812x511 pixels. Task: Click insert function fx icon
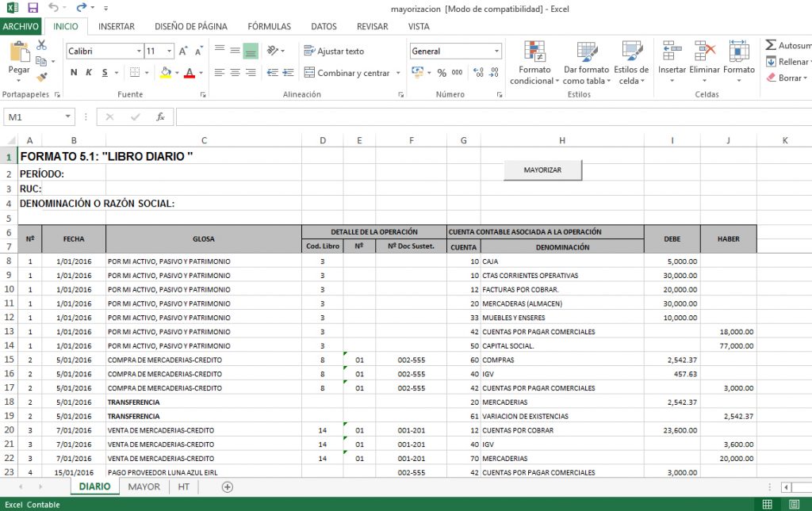click(x=160, y=117)
